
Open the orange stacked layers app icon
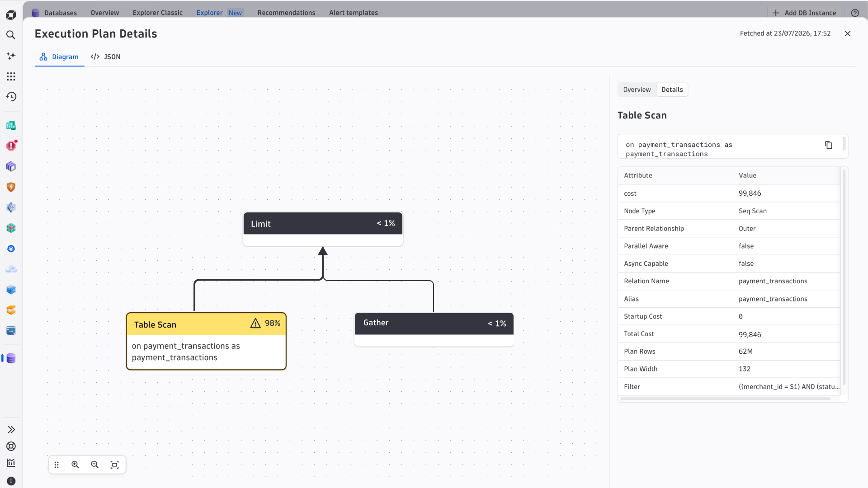pos(11,310)
